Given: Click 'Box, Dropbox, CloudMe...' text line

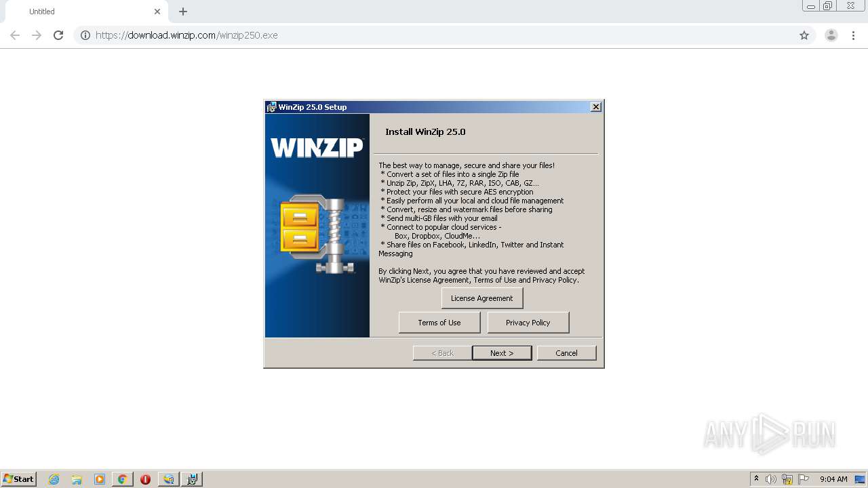Looking at the screenshot, I should [x=437, y=236].
